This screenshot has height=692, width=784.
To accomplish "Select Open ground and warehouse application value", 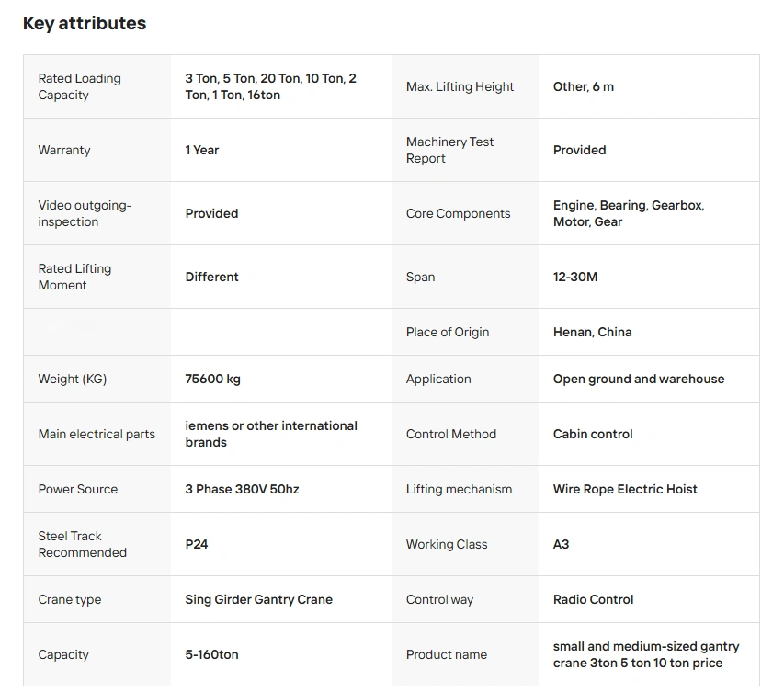I will [x=639, y=379].
